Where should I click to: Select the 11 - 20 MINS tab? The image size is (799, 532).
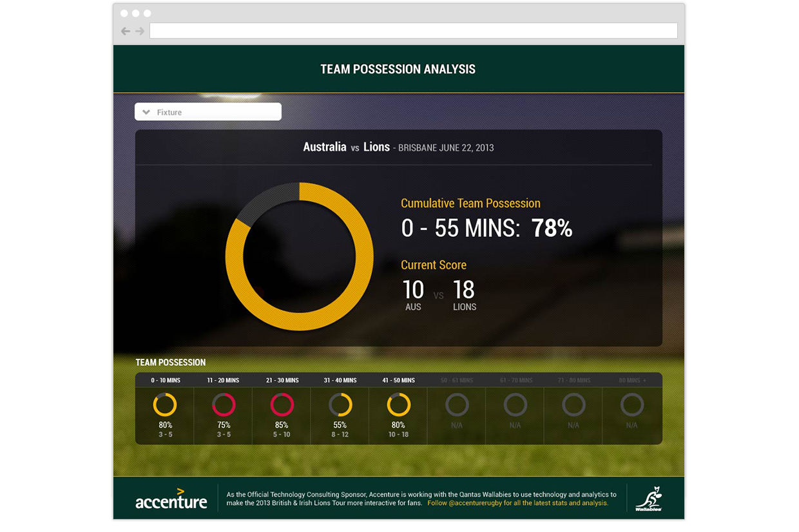[x=224, y=380]
